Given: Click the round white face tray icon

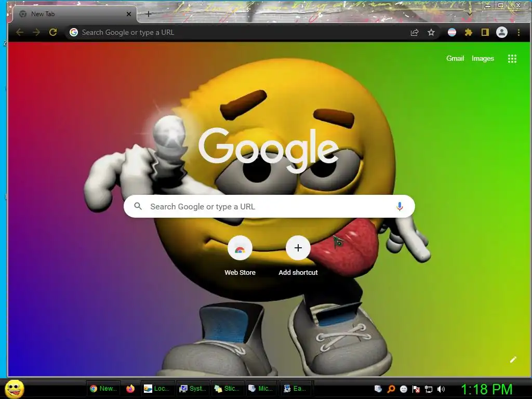Looking at the screenshot, I should (403, 389).
